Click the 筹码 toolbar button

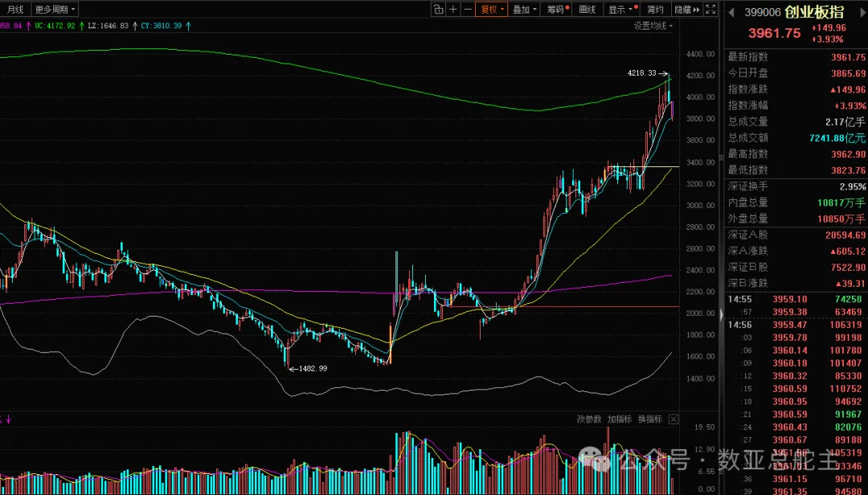[558, 10]
